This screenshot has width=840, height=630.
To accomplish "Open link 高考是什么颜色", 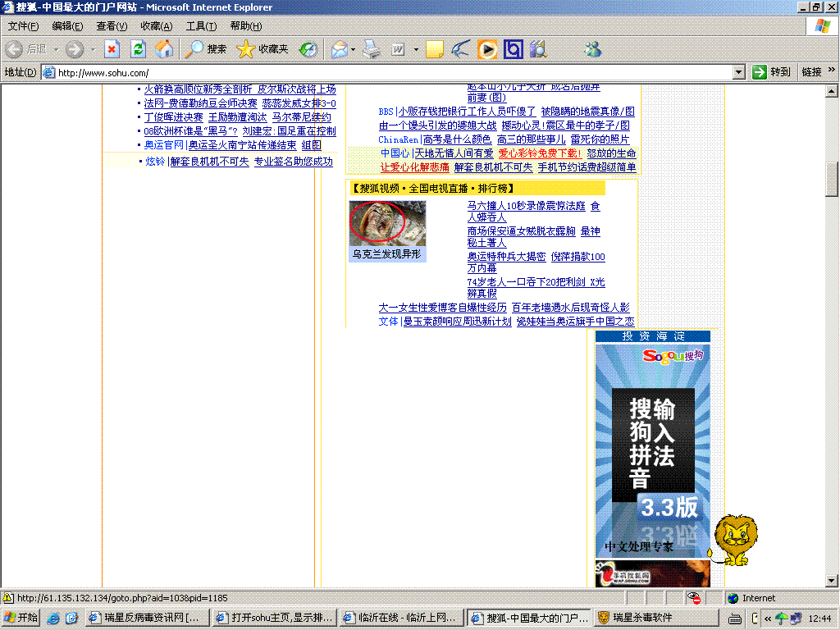I will 457,139.
